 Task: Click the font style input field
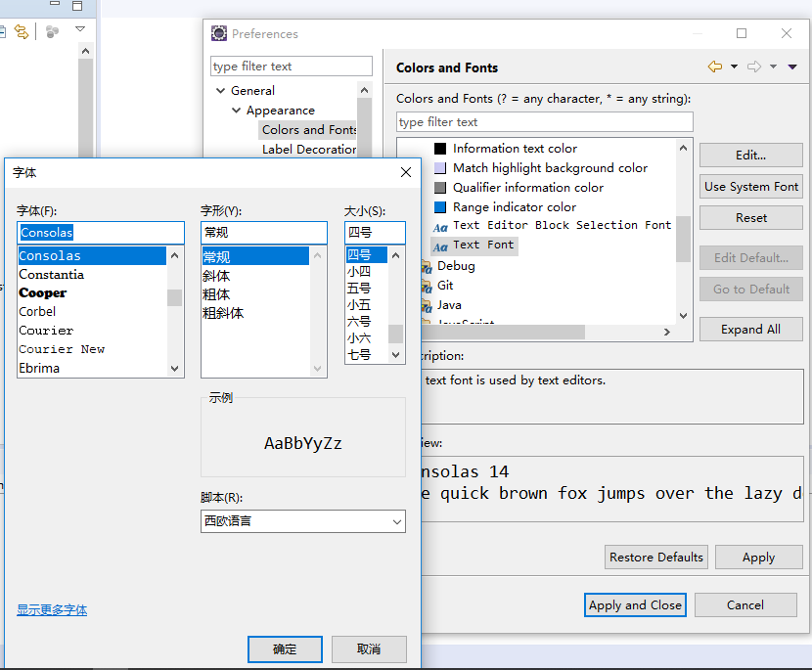pos(263,233)
